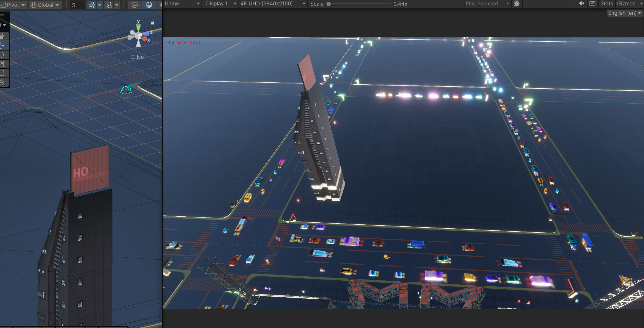Open the 4K UHD resolution dropdown
Screen dimensions: 644x328
273,4
